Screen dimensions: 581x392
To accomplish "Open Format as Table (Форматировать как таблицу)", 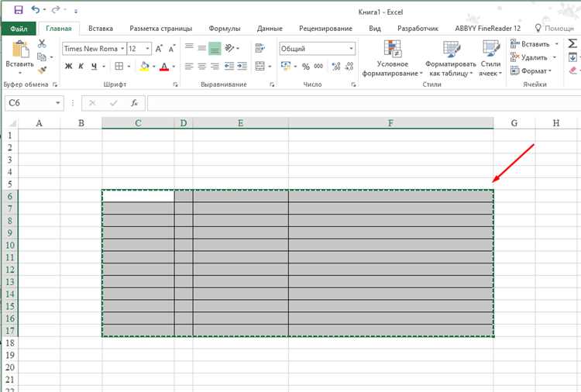I will coord(451,59).
